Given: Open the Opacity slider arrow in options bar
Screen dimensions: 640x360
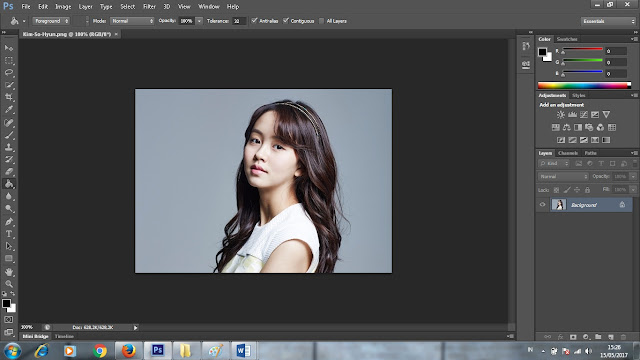Looking at the screenshot, I should 199,21.
